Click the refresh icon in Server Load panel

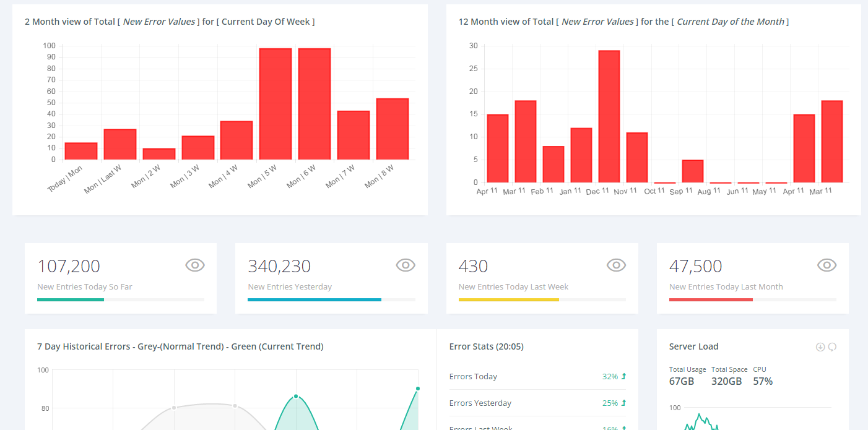pyautogui.click(x=832, y=347)
